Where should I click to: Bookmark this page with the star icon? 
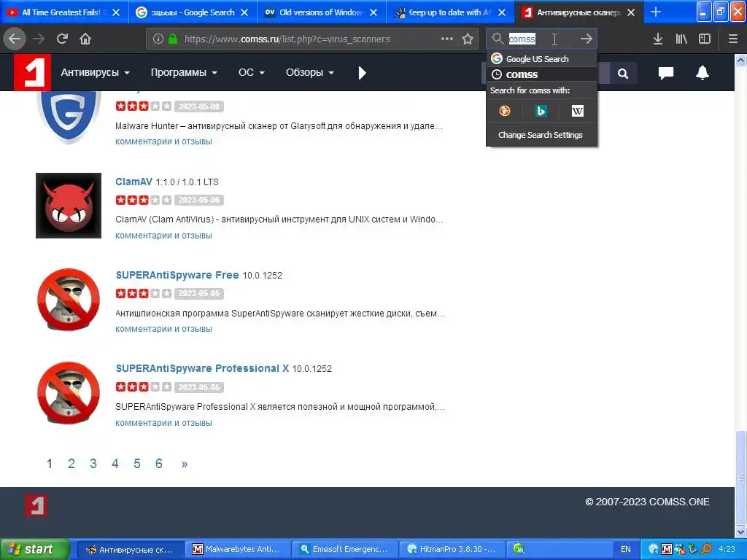(x=468, y=39)
